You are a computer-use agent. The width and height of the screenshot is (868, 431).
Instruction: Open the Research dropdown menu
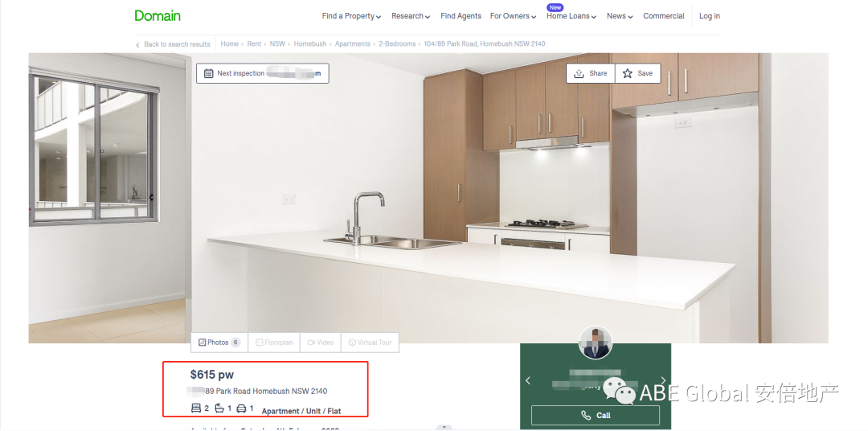411,16
